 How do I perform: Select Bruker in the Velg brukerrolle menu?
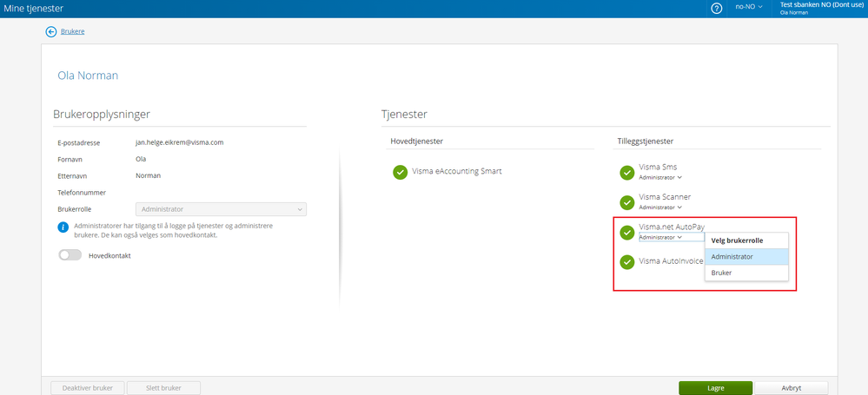pyautogui.click(x=746, y=273)
